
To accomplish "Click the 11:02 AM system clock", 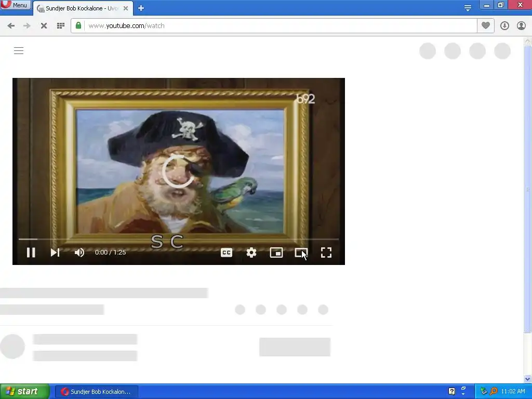I will pyautogui.click(x=513, y=392).
